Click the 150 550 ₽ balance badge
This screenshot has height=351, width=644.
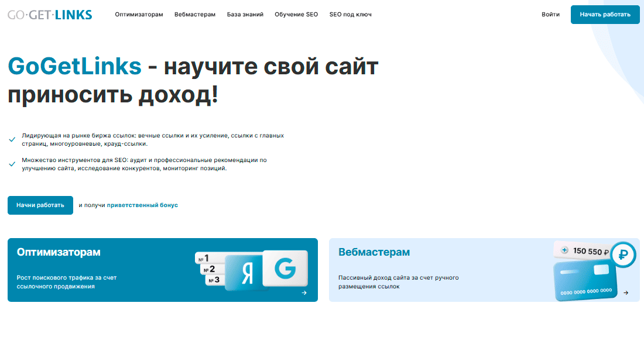583,251
